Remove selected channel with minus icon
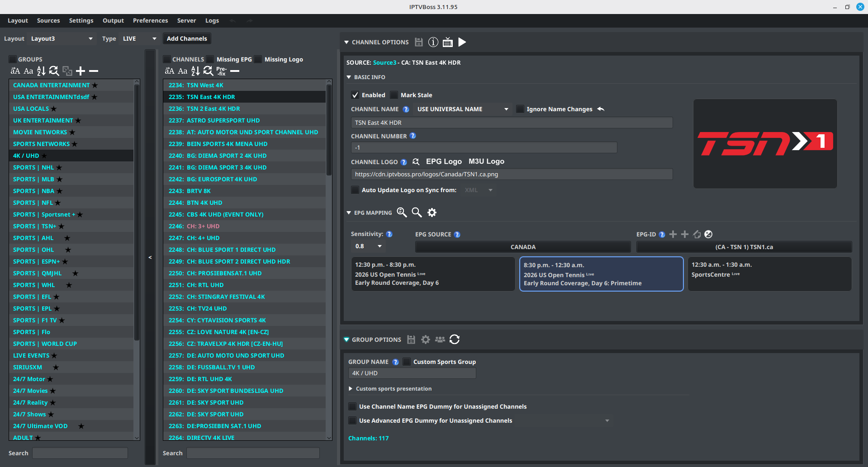 pyautogui.click(x=235, y=71)
